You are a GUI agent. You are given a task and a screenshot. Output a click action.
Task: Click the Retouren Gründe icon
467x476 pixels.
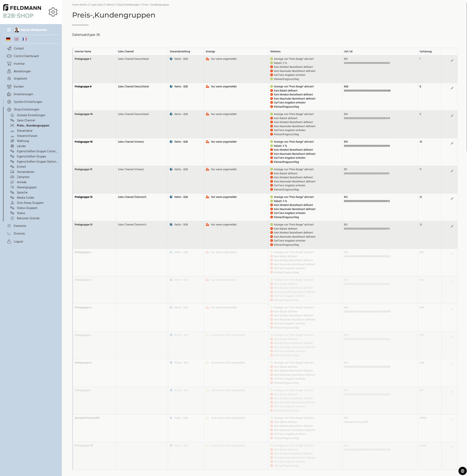(x=12, y=218)
